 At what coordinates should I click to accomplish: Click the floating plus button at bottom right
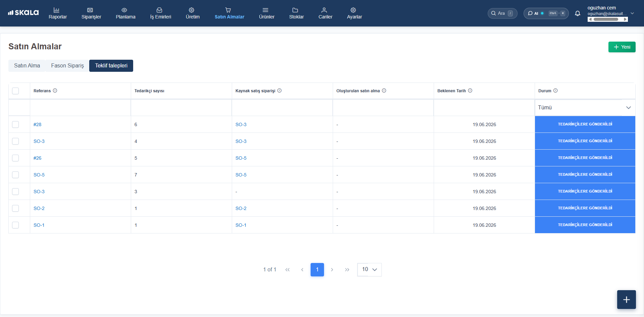[626, 300]
